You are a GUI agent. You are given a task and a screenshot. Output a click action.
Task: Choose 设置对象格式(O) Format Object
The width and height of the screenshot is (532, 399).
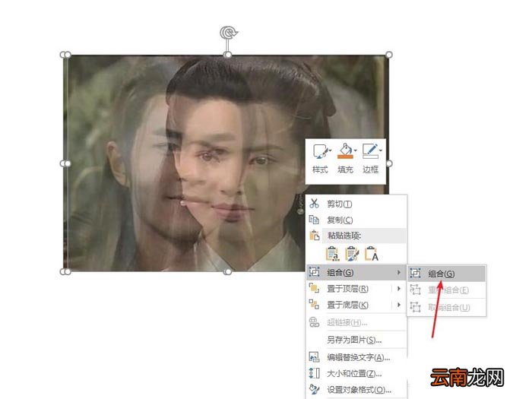[356, 390]
